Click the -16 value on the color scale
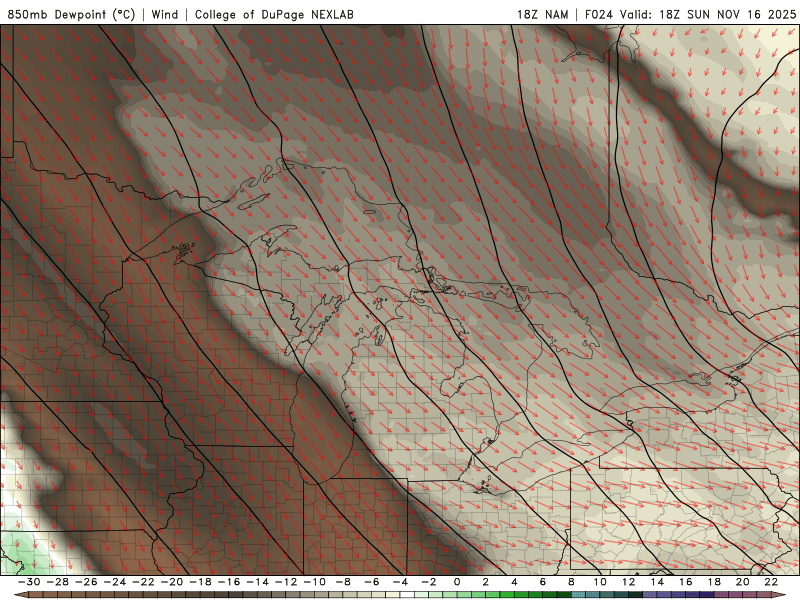The width and height of the screenshot is (800, 600). 229,582
